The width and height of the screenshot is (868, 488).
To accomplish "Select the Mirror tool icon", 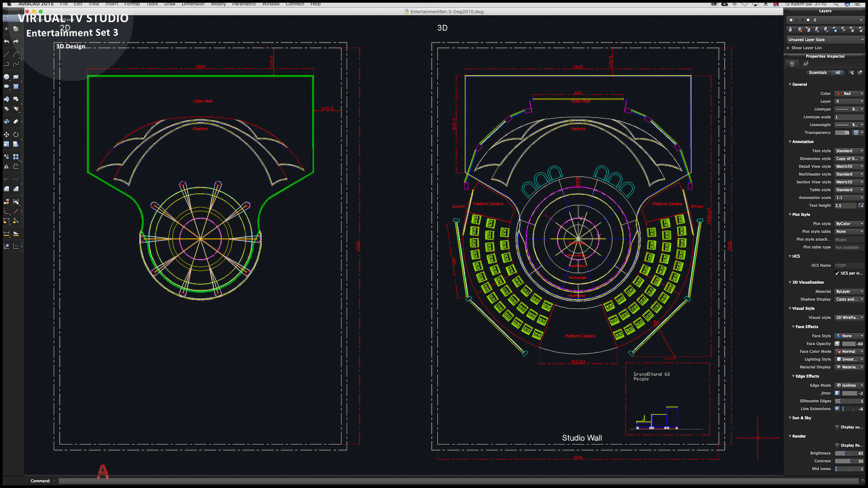I will [6, 167].
